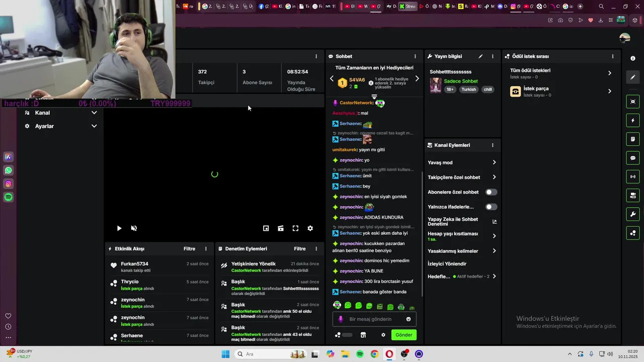Enter fullscreen in stream preview
The image size is (644, 362).
pos(295,228)
